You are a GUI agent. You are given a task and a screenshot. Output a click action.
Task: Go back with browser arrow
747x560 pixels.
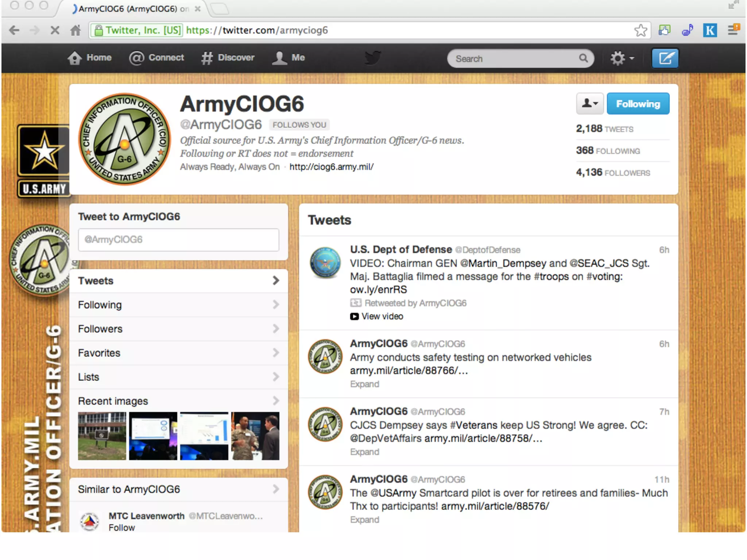pyautogui.click(x=14, y=30)
